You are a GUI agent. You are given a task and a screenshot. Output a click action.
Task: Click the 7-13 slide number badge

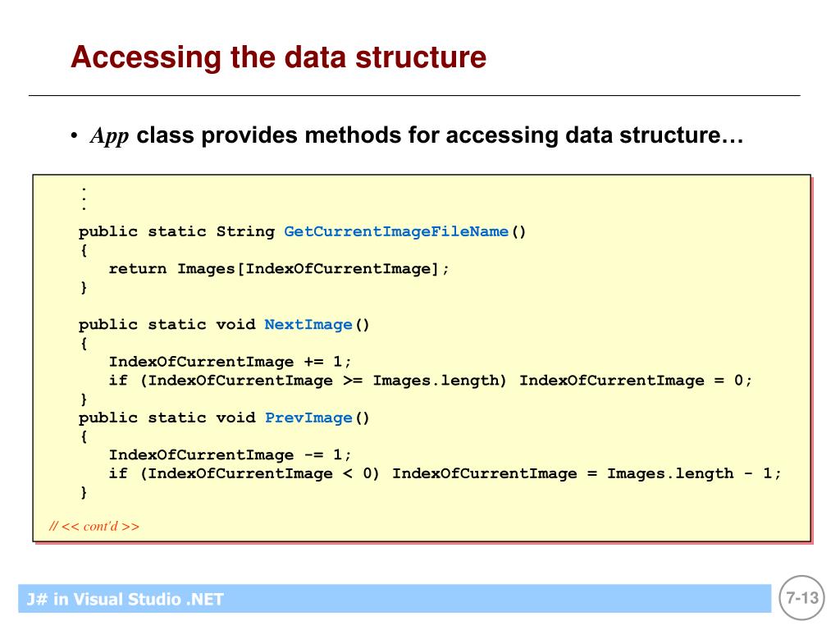[802, 598]
